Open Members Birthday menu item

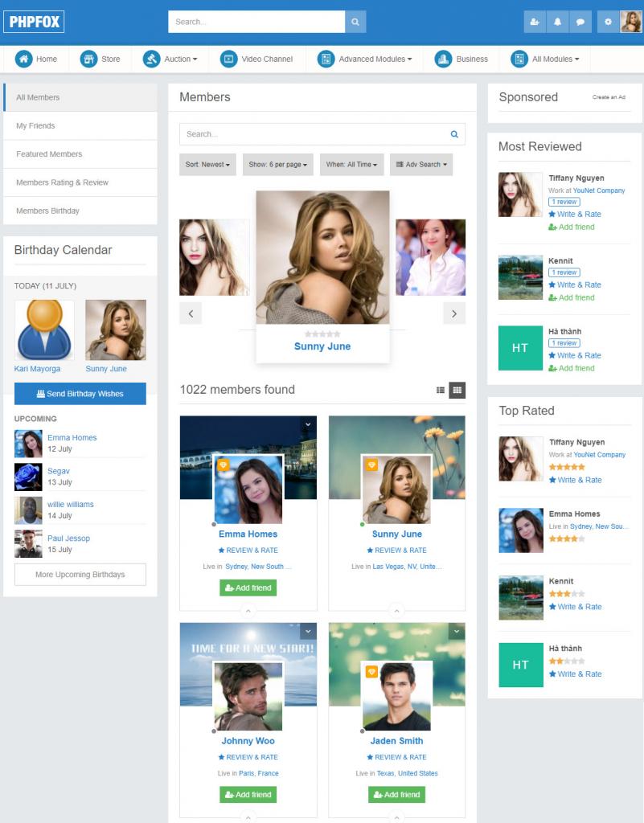(47, 211)
